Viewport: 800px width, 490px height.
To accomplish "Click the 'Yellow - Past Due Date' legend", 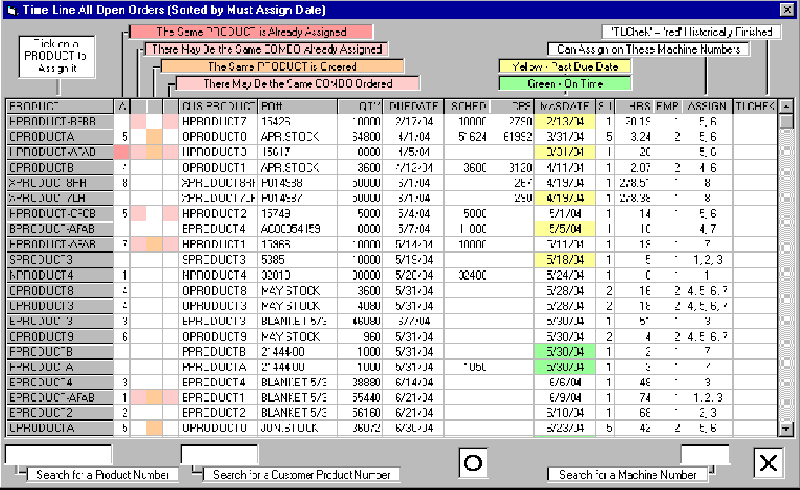I will tap(565, 66).
